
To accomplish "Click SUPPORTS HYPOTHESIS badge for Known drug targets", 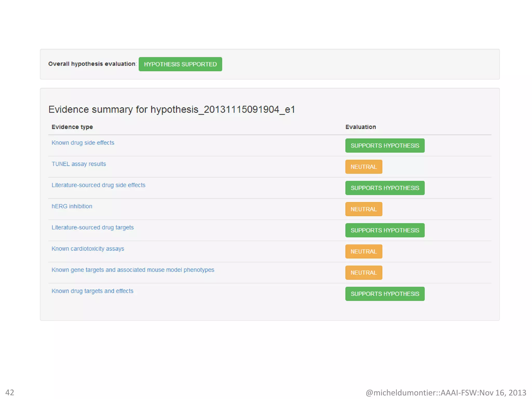I will coord(384,294).
